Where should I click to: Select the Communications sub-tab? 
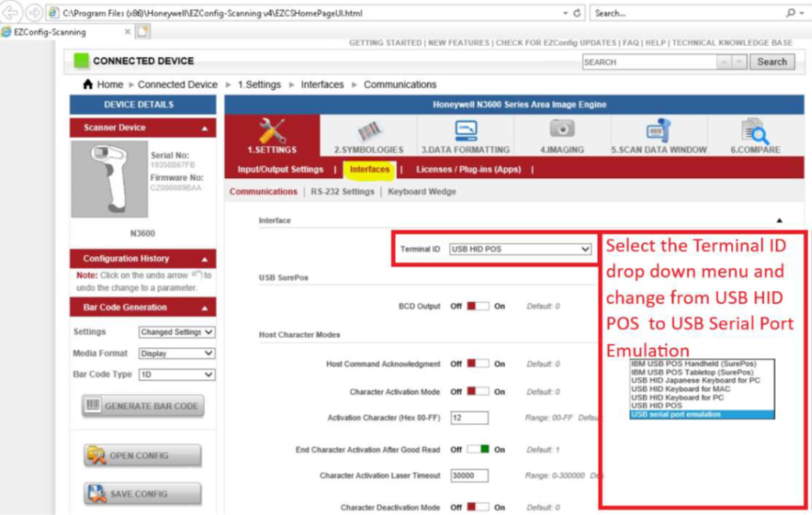[x=263, y=191]
